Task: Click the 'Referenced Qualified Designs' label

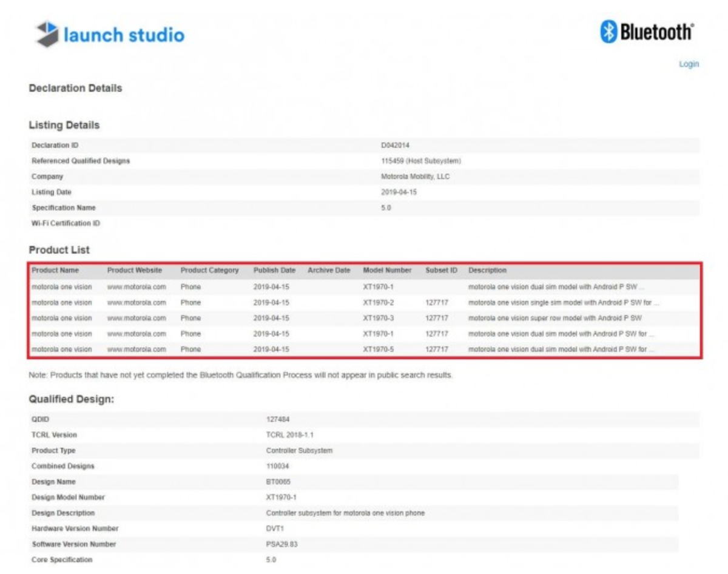Action: (81, 161)
